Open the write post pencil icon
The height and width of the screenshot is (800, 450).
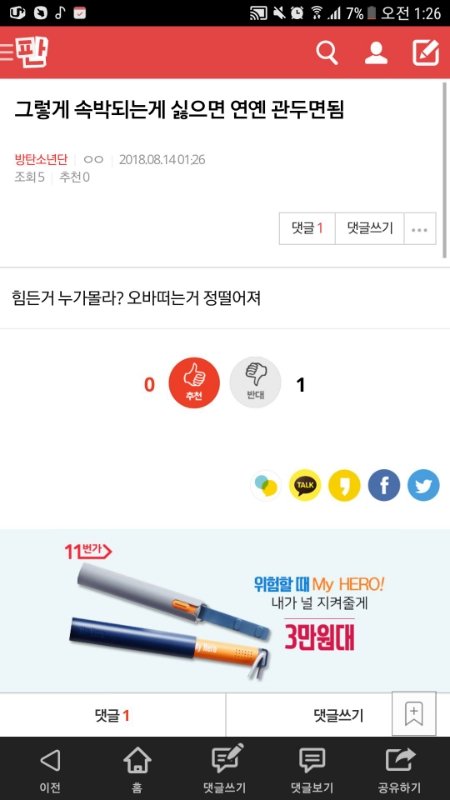click(x=426, y=53)
